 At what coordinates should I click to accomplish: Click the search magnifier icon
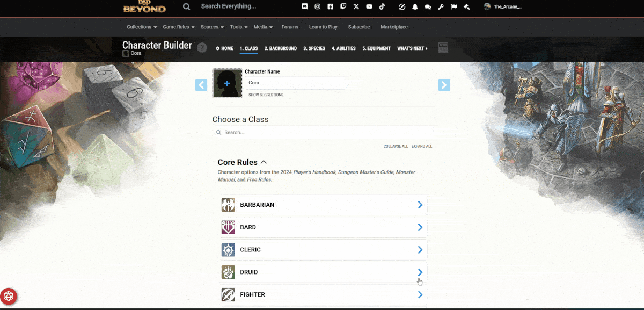pos(186,7)
